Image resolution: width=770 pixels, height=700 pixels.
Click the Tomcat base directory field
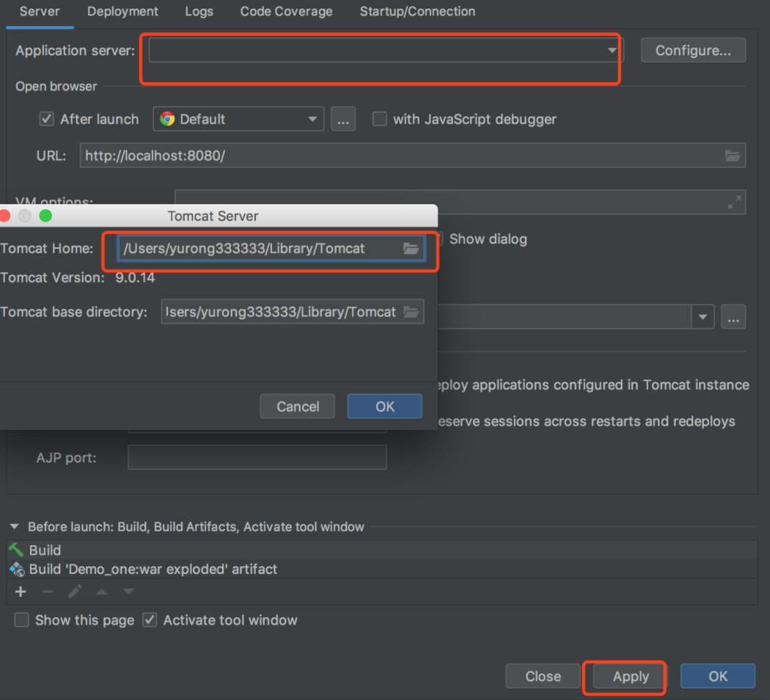292,311
